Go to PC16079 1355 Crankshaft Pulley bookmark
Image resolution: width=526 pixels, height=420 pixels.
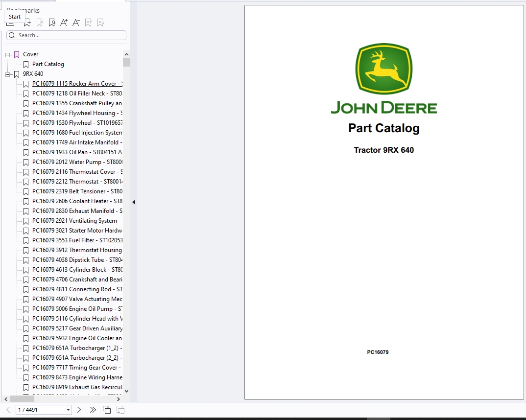pos(77,103)
